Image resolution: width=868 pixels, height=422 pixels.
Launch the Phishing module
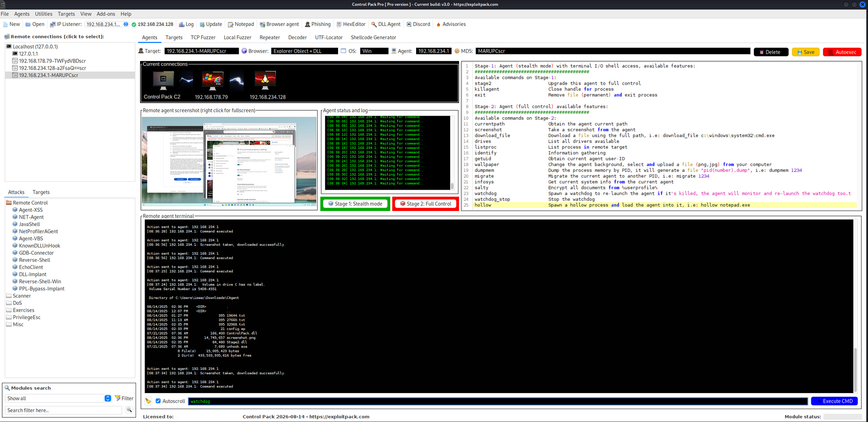click(318, 25)
